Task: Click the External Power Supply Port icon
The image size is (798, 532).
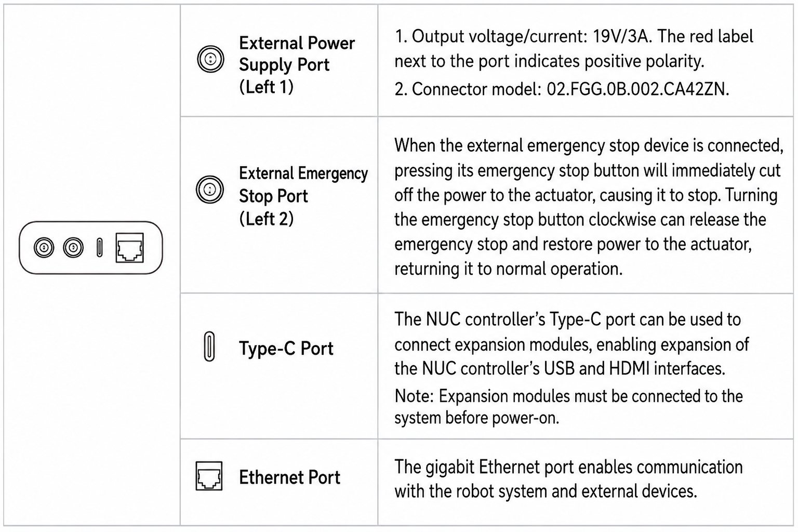Action: 210,59
